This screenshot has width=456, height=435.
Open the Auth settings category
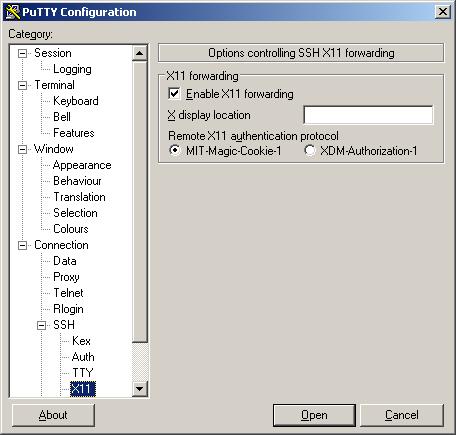coord(83,357)
